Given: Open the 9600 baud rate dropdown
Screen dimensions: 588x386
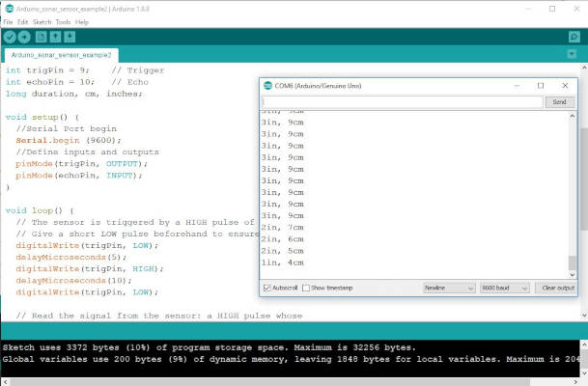Looking at the screenshot, I should (505, 288).
